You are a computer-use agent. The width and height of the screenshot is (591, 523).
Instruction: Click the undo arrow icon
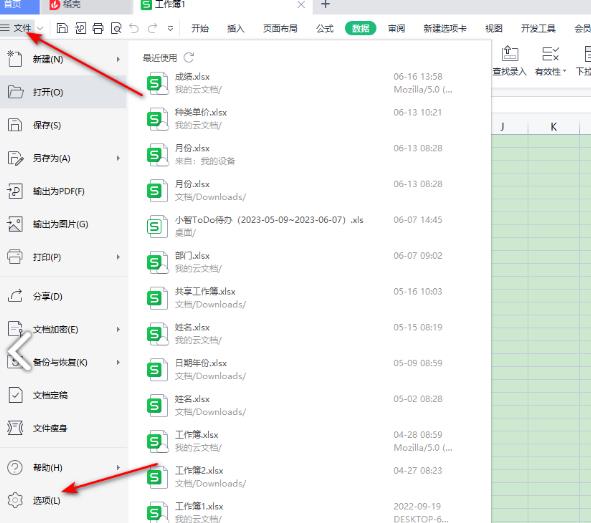click(134, 28)
